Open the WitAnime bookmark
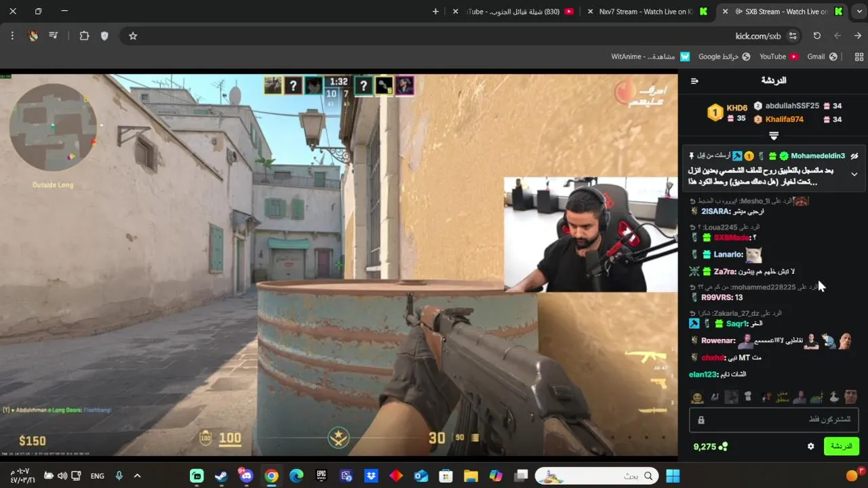The width and height of the screenshot is (868, 488). pos(650,57)
